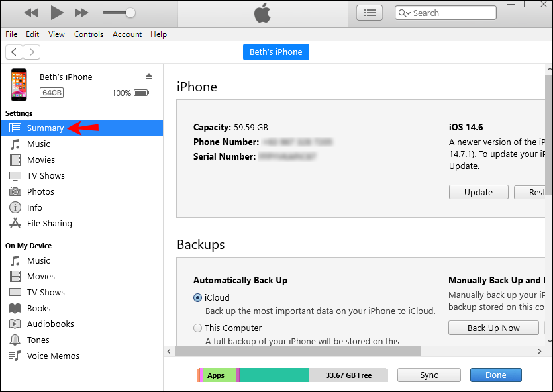Click the teal storage bar segment
The width and height of the screenshot is (553, 392).
pyautogui.click(x=274, y=375)
